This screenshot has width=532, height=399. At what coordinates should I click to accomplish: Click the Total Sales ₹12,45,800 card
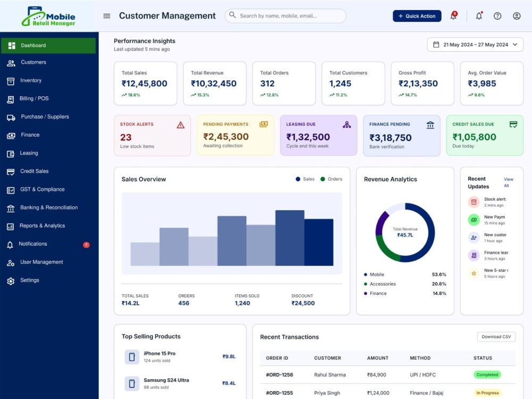145,84
